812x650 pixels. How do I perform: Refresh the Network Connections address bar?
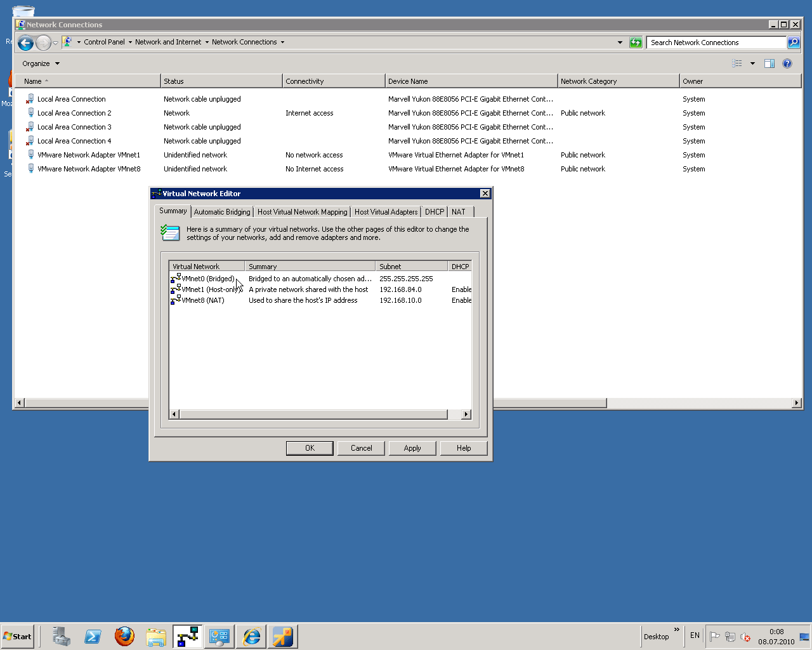[636, 43]
